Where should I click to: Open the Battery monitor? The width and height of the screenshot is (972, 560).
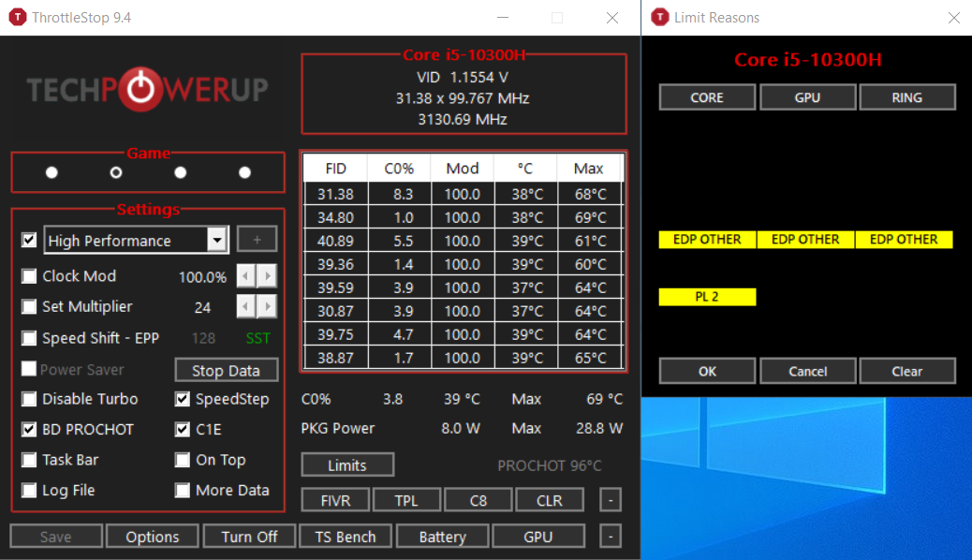pos(442,537)
